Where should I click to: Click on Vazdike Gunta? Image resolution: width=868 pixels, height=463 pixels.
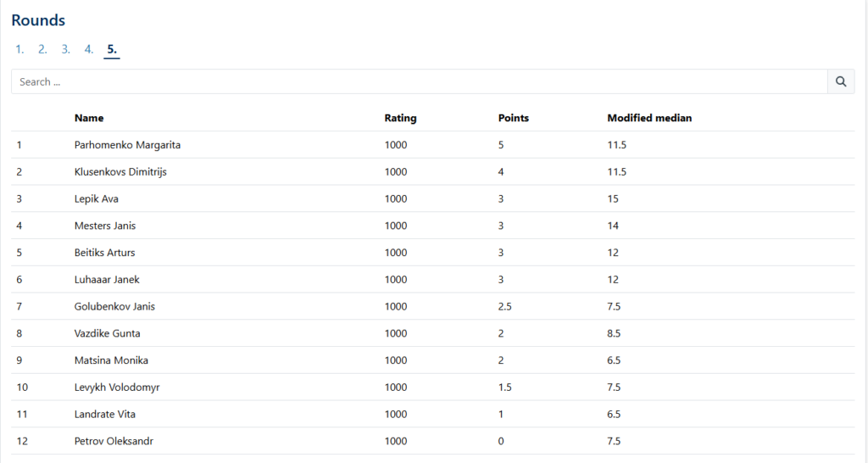pyautogui.click(x=108, y=333)
